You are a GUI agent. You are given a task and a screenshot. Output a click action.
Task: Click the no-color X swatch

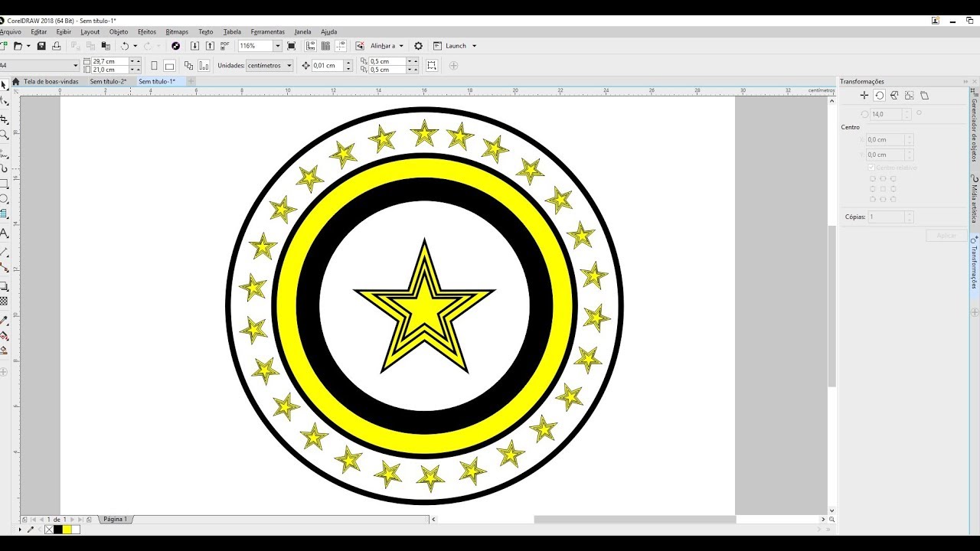[49, 530]
